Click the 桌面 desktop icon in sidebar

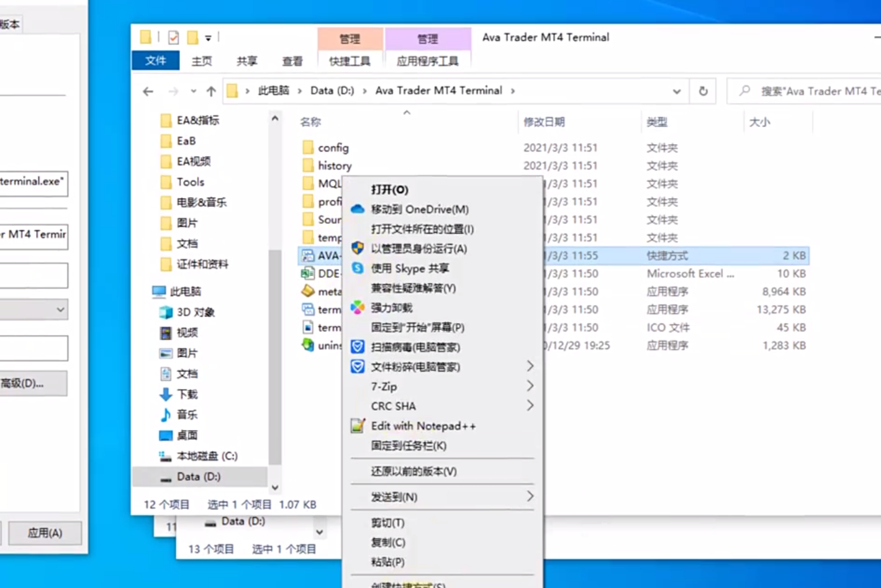pos(166,435)
